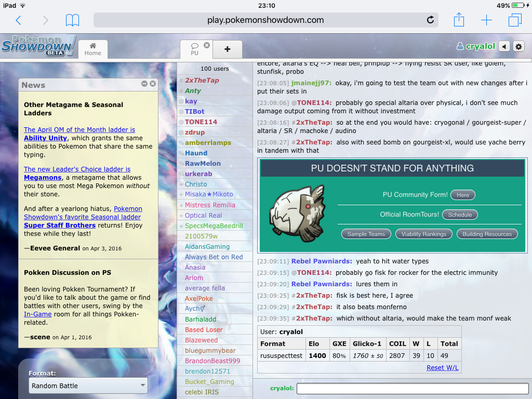The image size is (532, 399).
Task: Focus the chat message input field
Action: pos(413,389)
